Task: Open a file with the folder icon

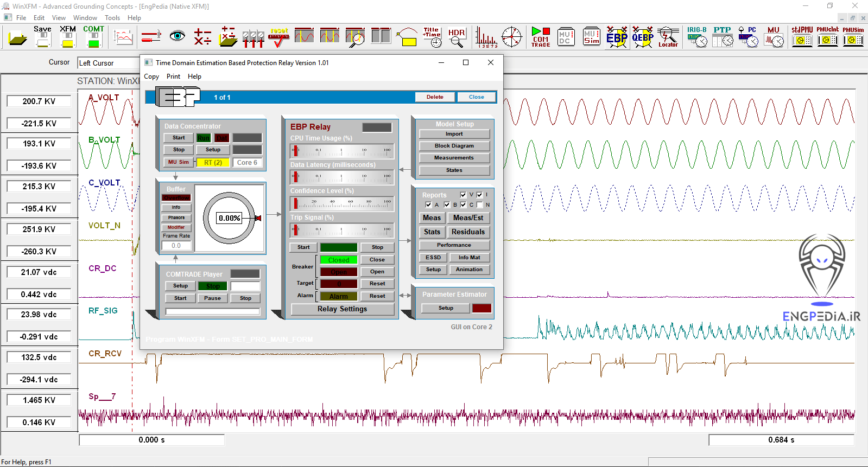Action: click(x=18, y=38)
